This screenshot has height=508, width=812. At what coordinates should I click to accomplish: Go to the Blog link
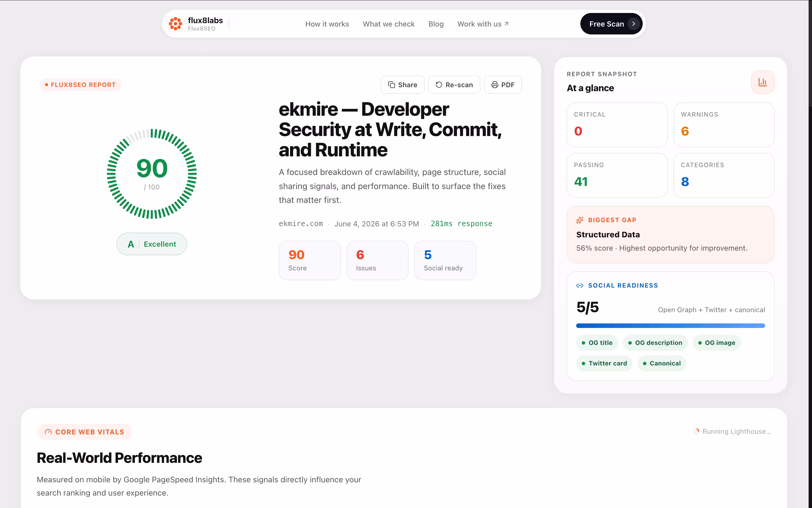pos(436,24)
